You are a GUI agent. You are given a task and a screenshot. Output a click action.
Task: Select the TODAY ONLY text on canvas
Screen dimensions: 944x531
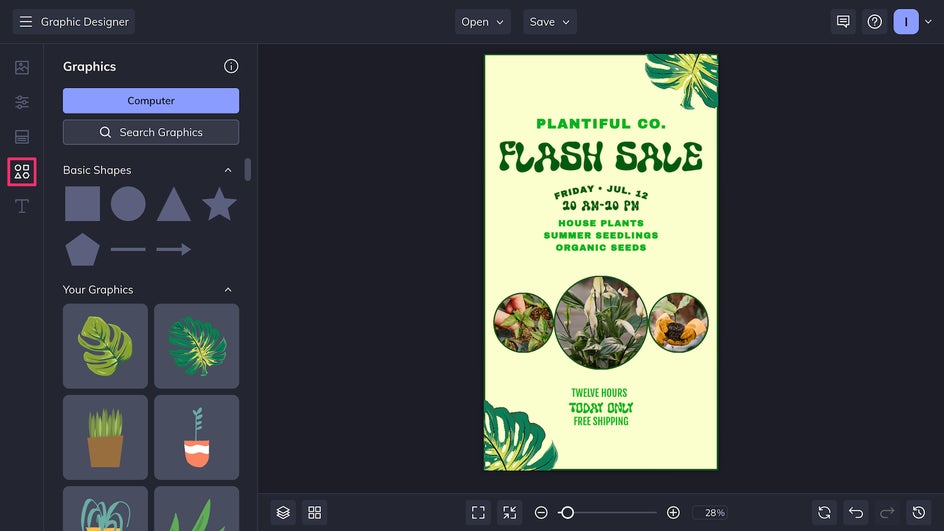(x=601, y=408)
